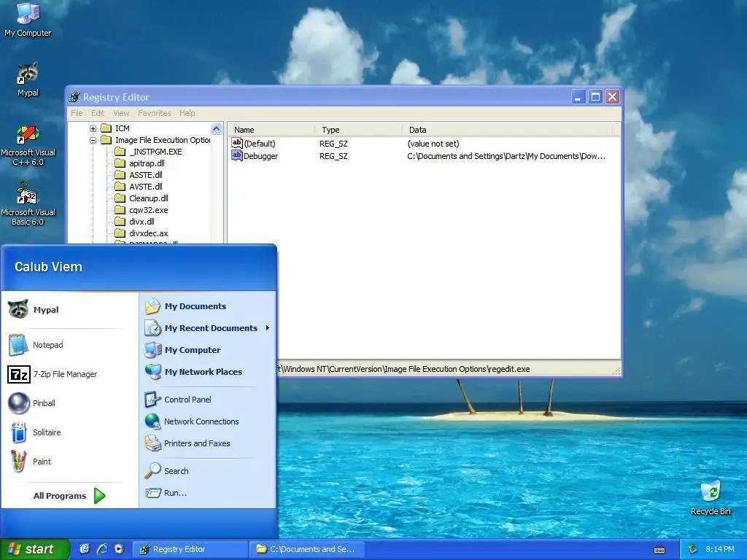Open Control Panel from Start menu

(208, 400)
